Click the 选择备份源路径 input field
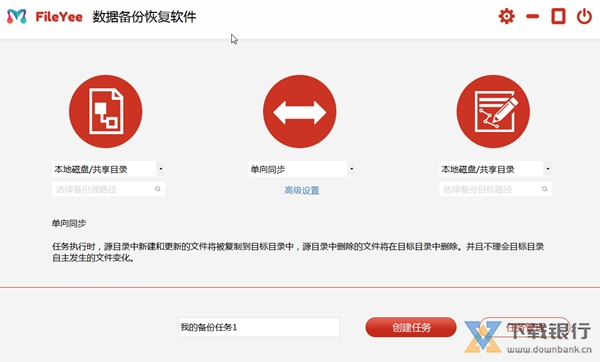 pyautogui.click(x=108, y=189)
